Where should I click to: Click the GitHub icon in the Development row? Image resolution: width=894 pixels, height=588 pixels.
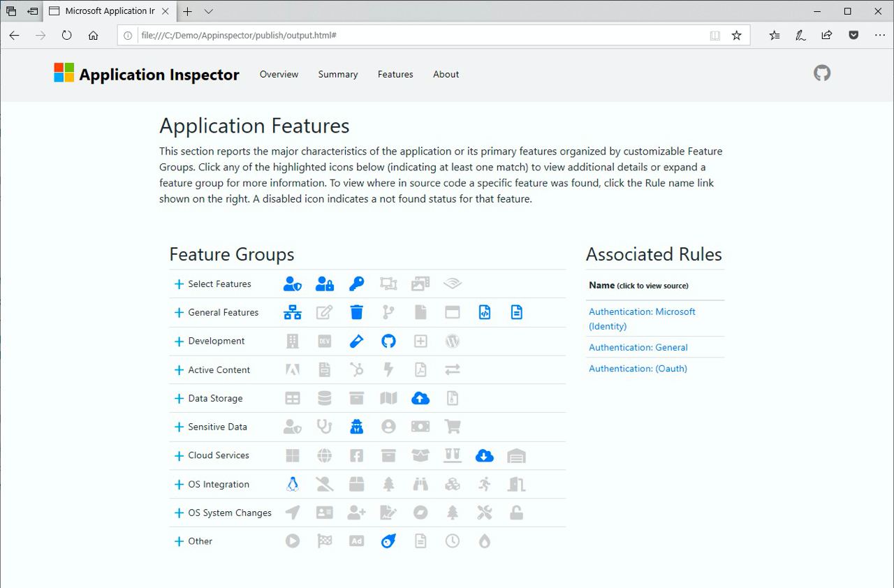(x=388, y=341)
